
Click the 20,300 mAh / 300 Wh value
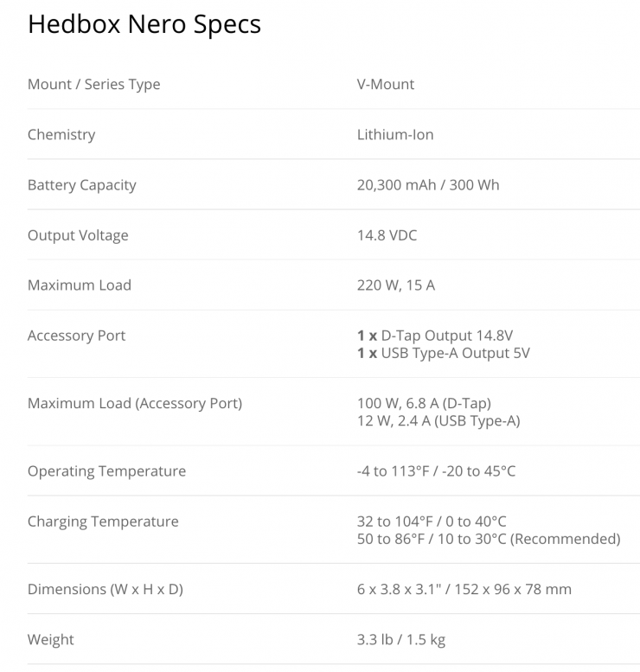(428, 185)
